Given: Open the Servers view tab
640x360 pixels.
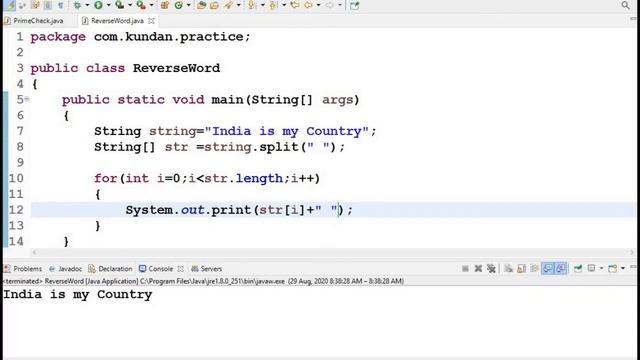Looking at the screenshot, I should click(207, 269).
